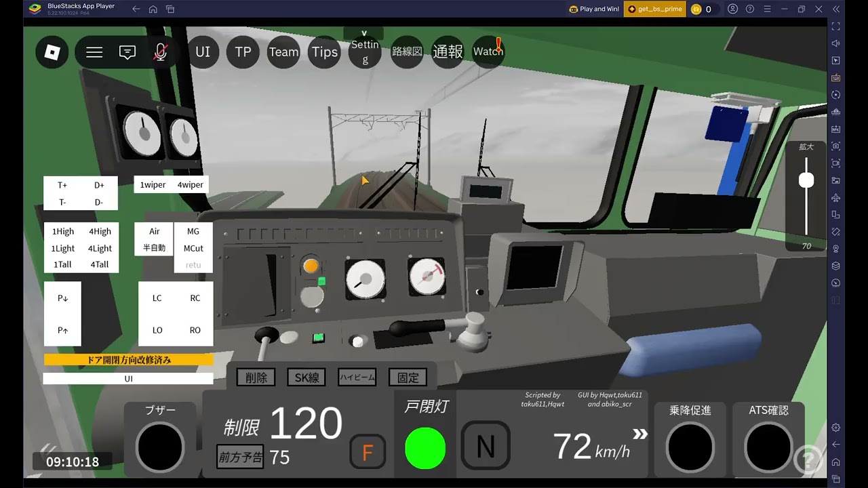Switch on 4Light

coord(100,249)
